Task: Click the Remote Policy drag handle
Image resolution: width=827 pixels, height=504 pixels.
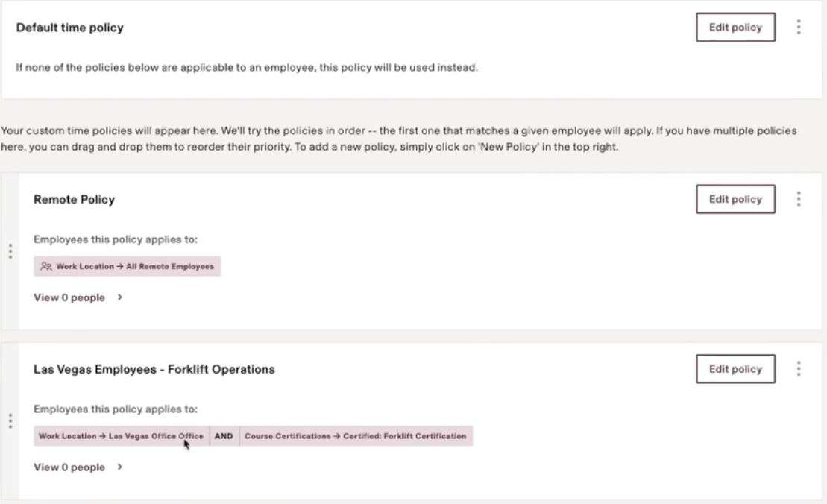Action: 10,251
